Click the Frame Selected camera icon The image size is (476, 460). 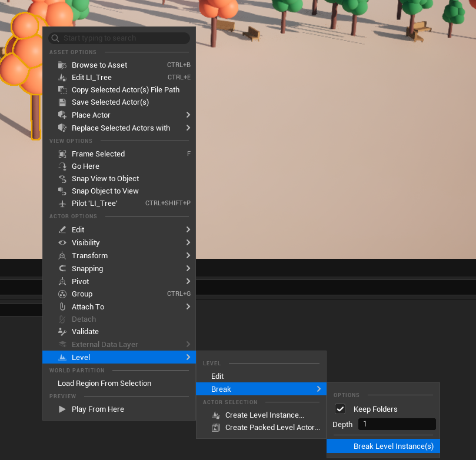[62, 154]
